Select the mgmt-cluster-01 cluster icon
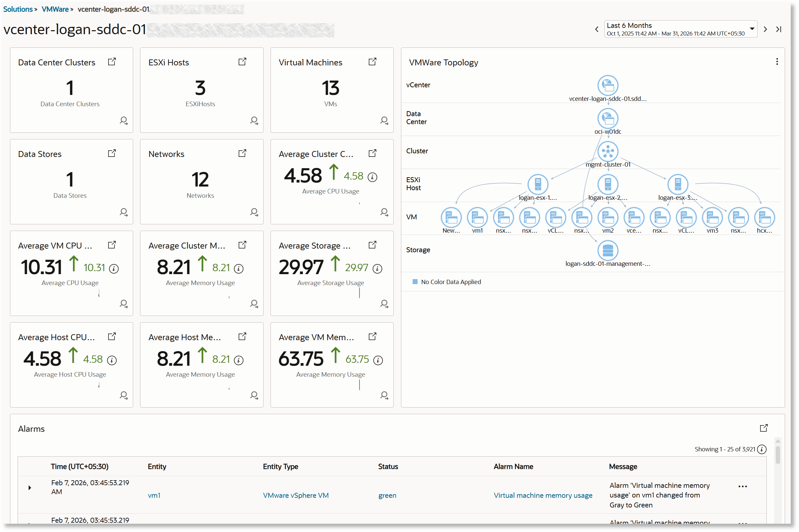This screenshot has height=532, width=799. point(607,151)
